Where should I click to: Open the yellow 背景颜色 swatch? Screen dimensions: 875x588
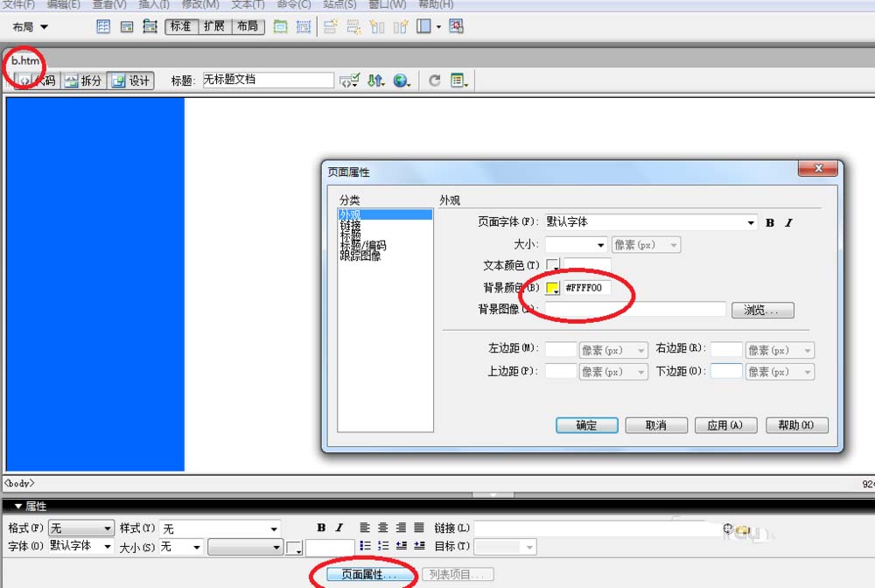coord(552,288)
